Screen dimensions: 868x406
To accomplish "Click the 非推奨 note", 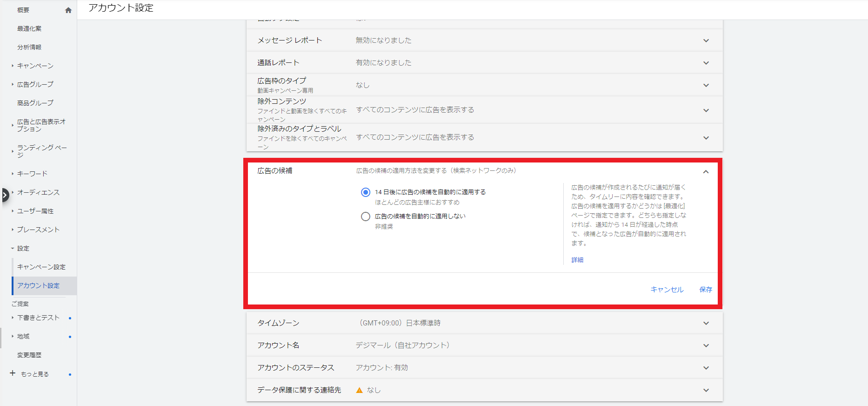I will point(384,227).
